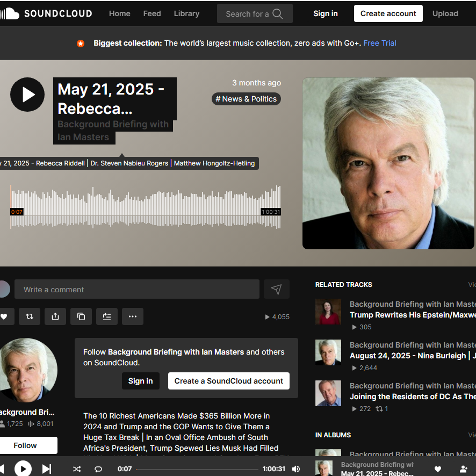The image size is (476, 476).
Task: Open the Free Trial link
Action: (380, 43)
